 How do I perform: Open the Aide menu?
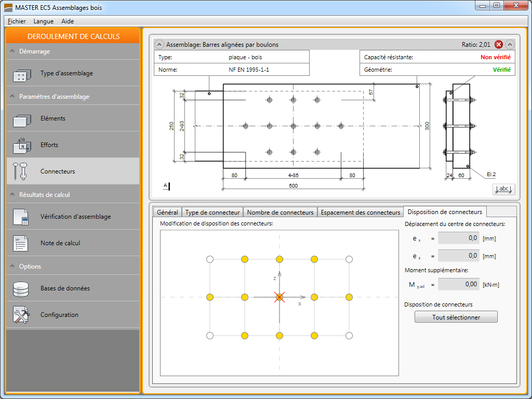(x=68, y=21)
